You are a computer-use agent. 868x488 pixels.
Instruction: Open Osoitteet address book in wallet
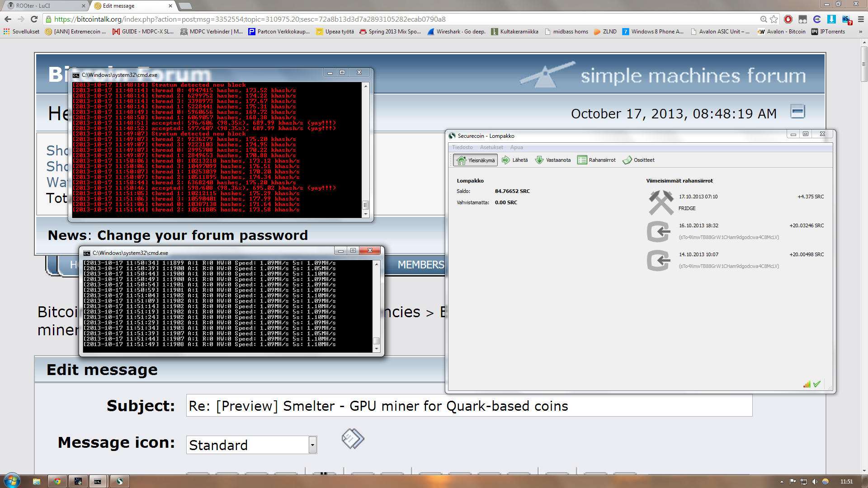click(638, 160)
